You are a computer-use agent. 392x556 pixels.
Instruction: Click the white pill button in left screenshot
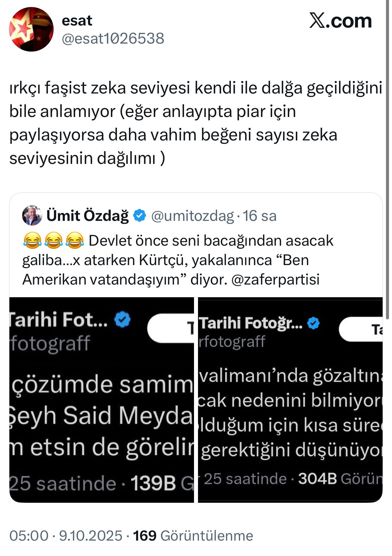tap(171, 328)
